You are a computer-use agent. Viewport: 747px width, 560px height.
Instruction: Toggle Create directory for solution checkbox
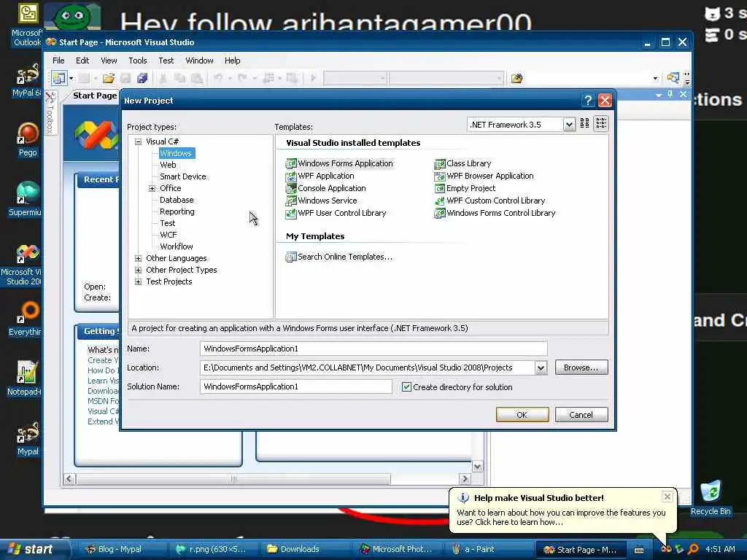[x=406, y=387]
